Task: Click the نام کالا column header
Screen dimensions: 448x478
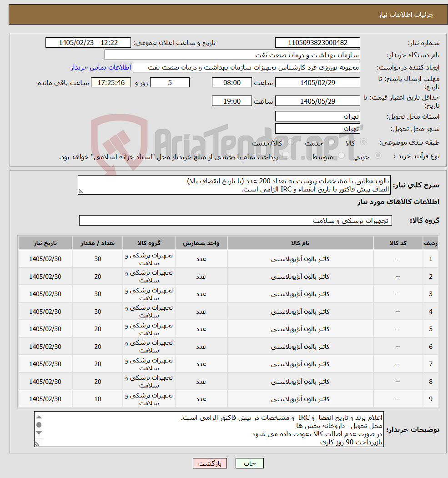Action: click(x=300, y=243)
